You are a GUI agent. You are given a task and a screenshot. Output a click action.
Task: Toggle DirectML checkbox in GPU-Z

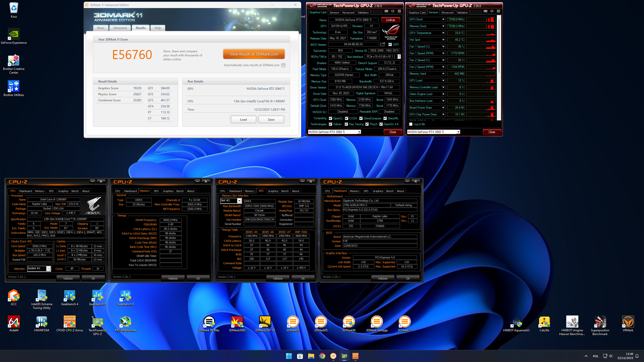click(x=385, y=118)
